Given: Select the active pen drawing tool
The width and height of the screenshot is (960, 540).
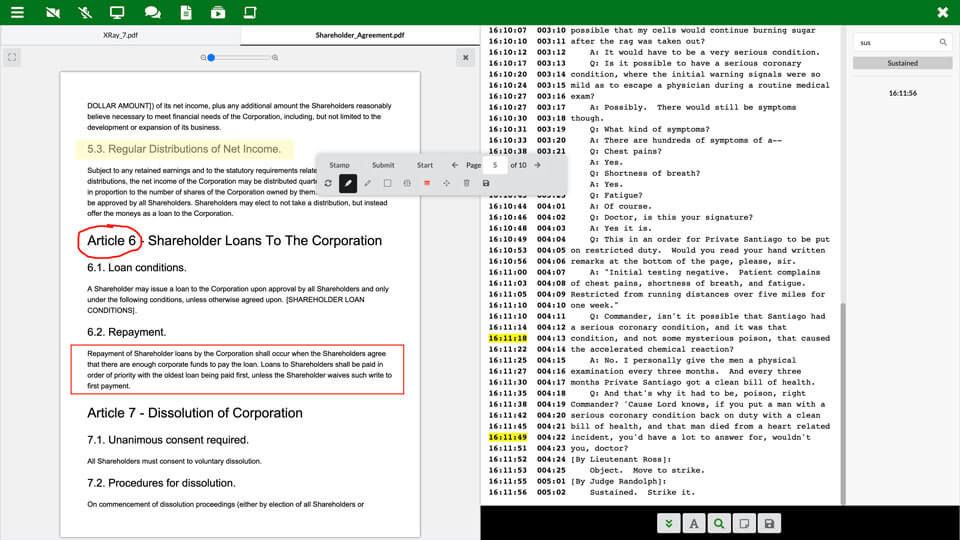Looking at the screenshot, I should [x=348, y=183].
